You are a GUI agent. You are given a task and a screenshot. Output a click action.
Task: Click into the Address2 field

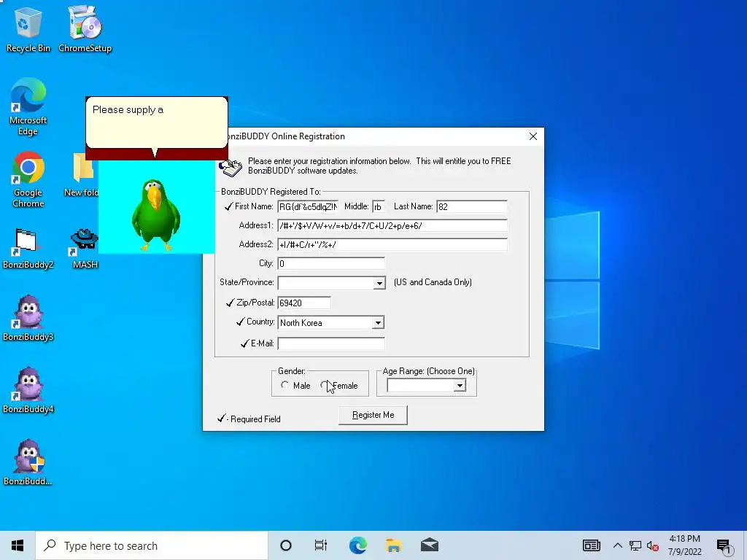tap(392, 245)
